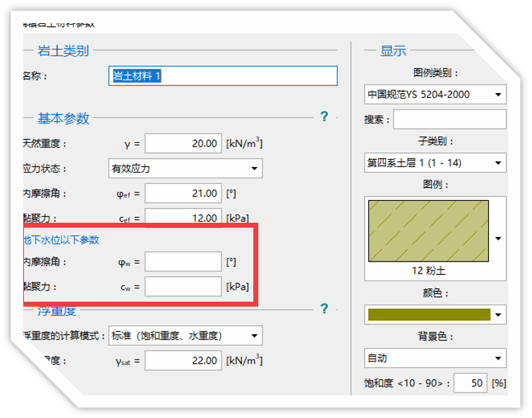Click the arrow beside the 图例 pattern preview
Screen dimensions: 532x418
(499, 238)
